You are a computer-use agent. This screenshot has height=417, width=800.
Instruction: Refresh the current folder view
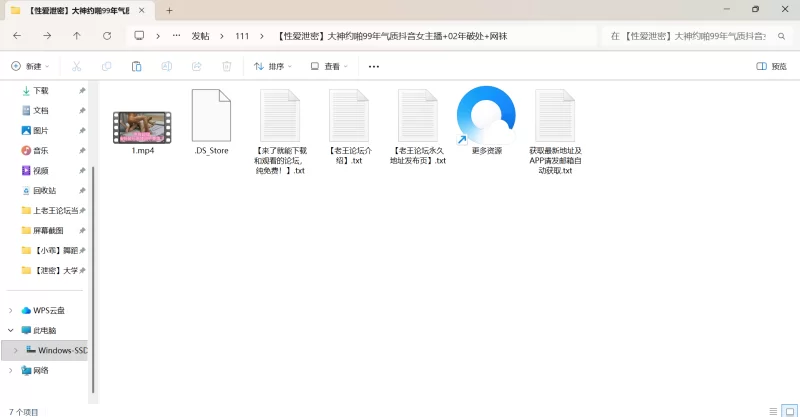tap(107, 36)
